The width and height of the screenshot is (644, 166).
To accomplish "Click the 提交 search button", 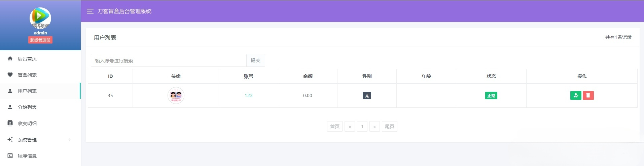I will pyautogui.click(x=255, y=60).
